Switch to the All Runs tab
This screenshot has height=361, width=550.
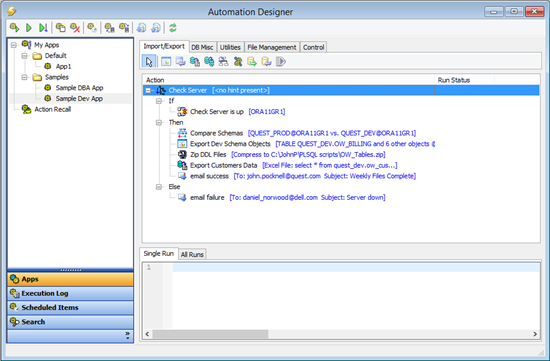tap(192, 254)
